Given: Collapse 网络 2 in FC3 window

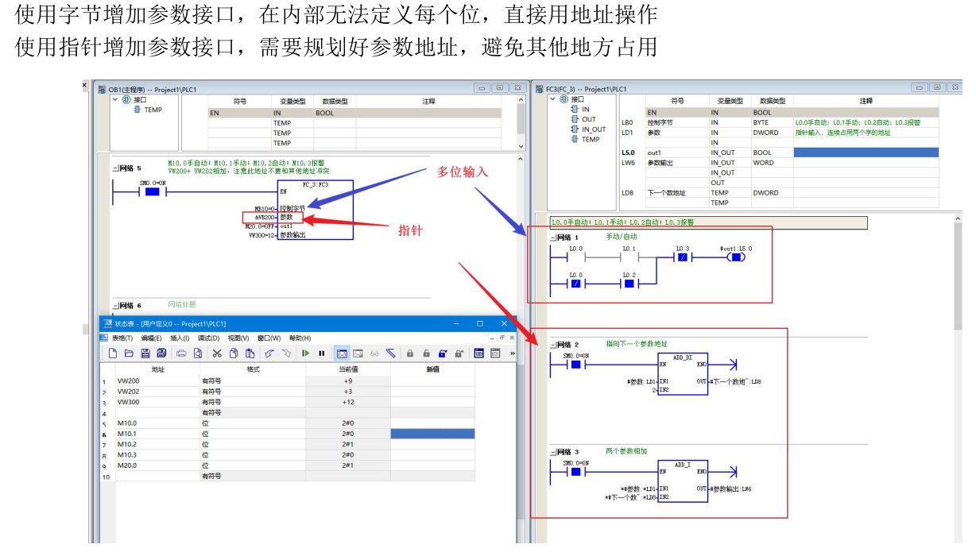Looking at the screenshot, I should point(552,345).
